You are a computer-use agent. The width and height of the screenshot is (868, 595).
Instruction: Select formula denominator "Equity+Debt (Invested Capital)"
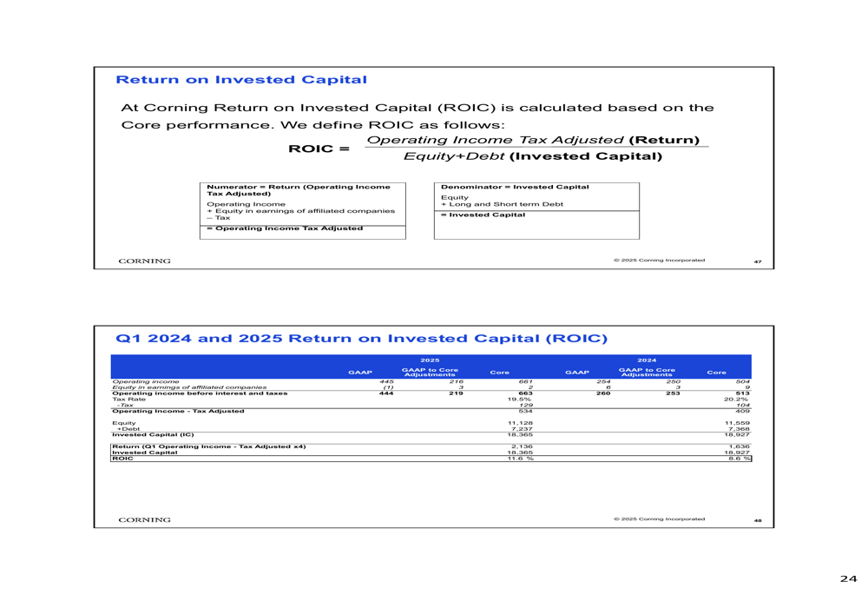533,156
